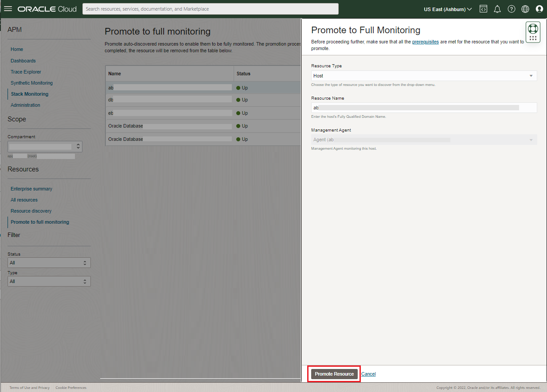The width and height of the screenshot is (547, 392).
Task: Open the language globe icon
Action: tap(525, 9)
